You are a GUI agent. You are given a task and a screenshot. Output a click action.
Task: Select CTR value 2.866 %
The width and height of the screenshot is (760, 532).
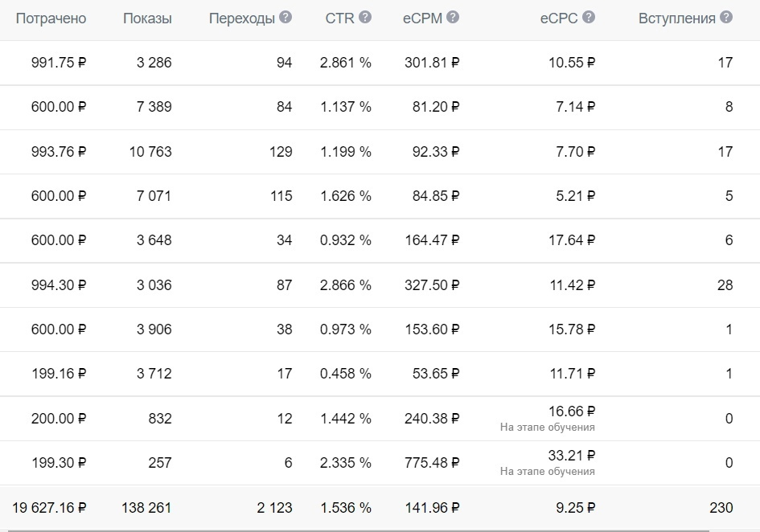(346, 285)
